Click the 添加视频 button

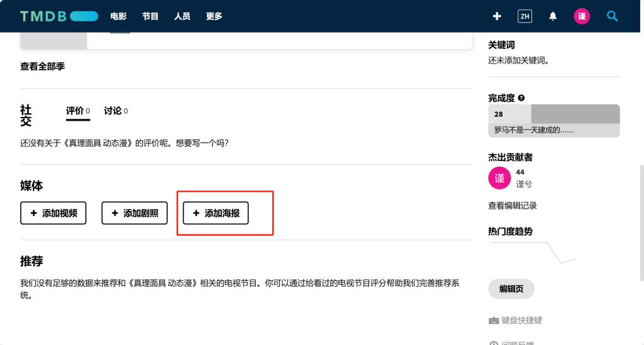click(53, 213)
